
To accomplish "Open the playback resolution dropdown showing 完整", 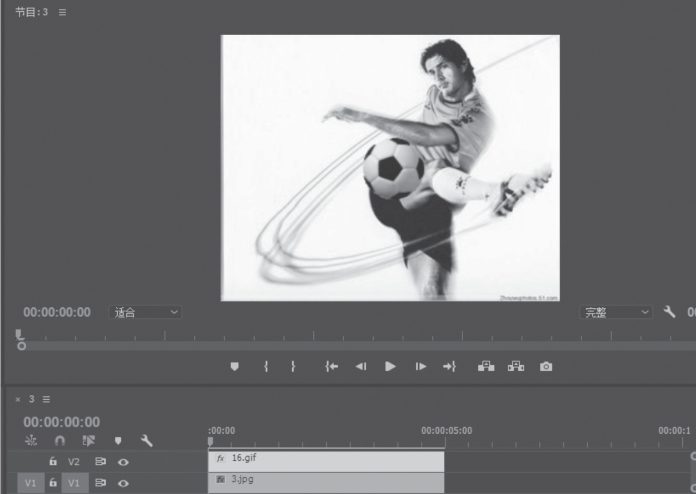I will [x=616, y=312].
